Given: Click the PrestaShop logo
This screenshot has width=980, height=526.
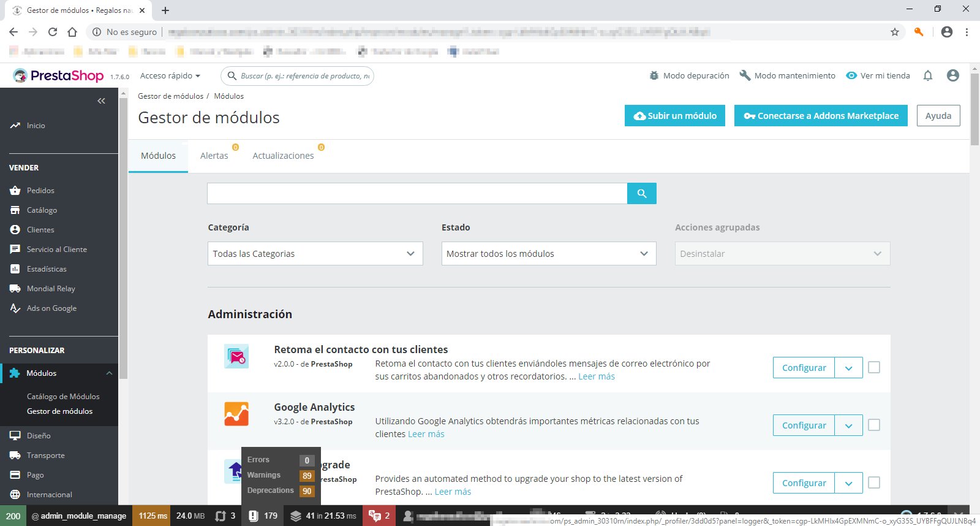Looking at the screenshot, I should tap(58, 75).
